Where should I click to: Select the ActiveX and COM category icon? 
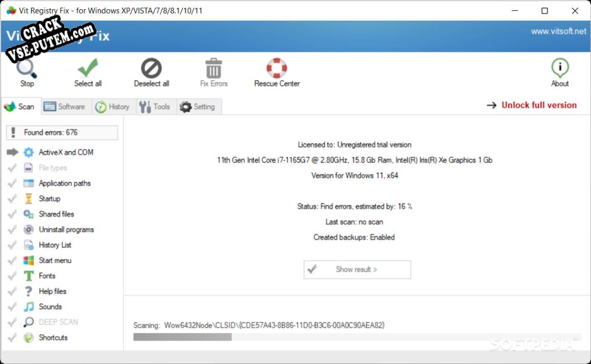tap(28, 152)
